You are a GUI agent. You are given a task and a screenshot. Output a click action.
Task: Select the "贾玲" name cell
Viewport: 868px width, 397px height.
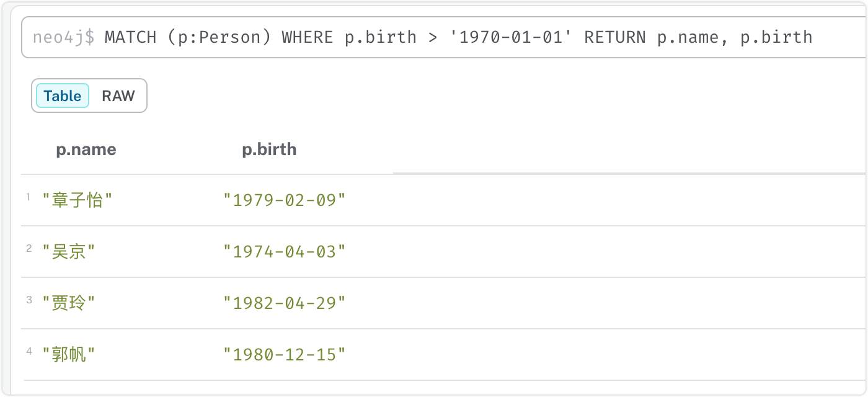click(69, 303)
